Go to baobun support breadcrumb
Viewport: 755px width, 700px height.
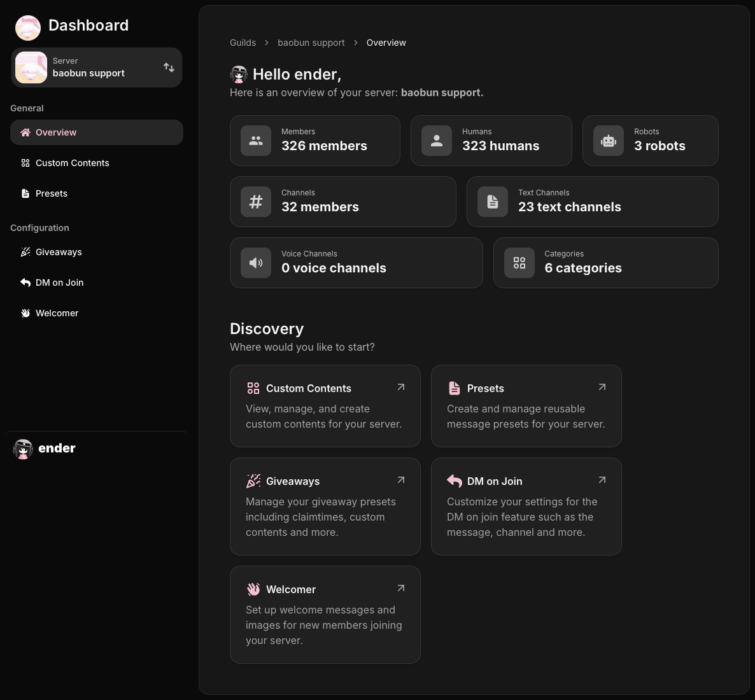click(x=311, y=43)
